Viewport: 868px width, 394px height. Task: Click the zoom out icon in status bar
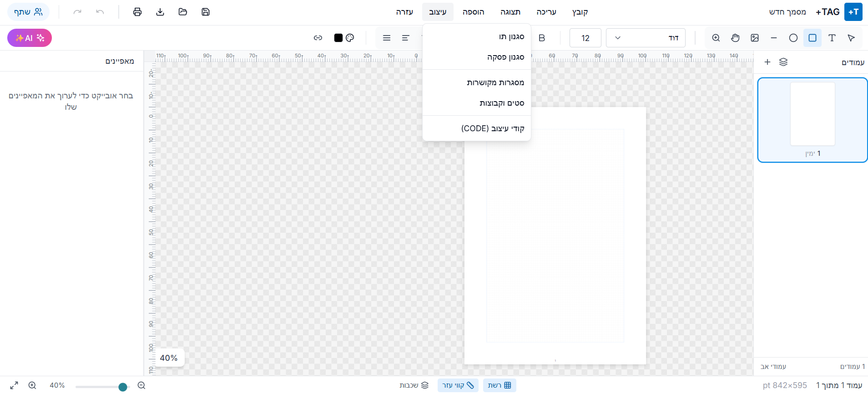click(141, 385)
